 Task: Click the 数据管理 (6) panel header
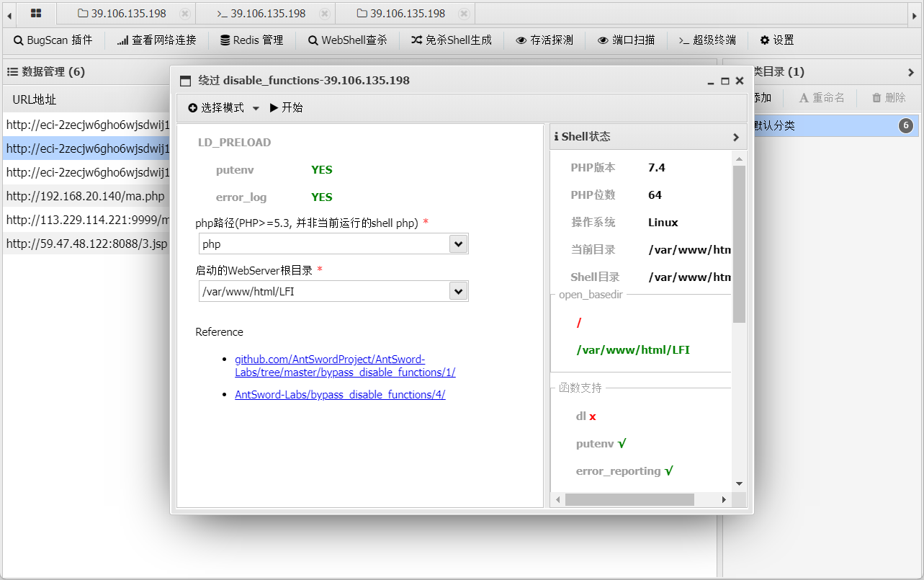(x=46, y=72)
